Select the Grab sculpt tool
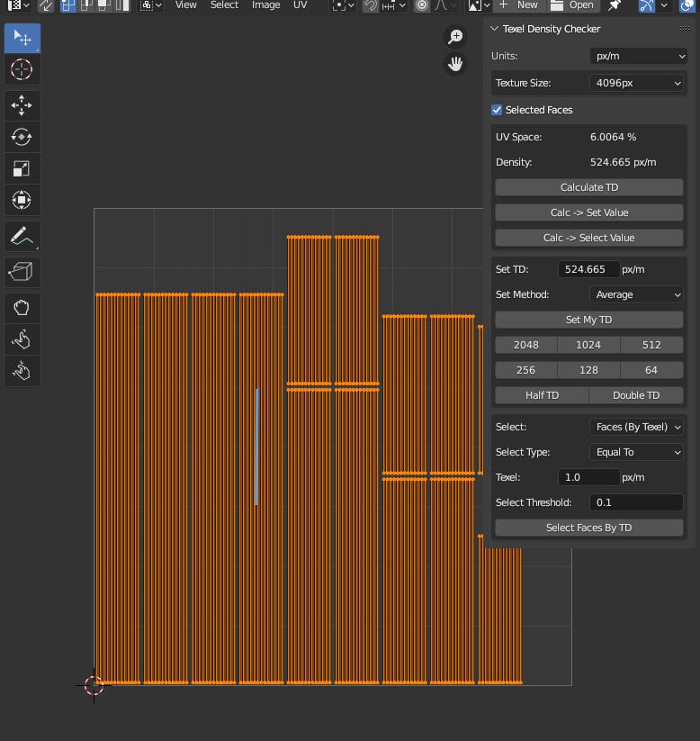This screenshot has width=700, height=741. click(22, 308)
